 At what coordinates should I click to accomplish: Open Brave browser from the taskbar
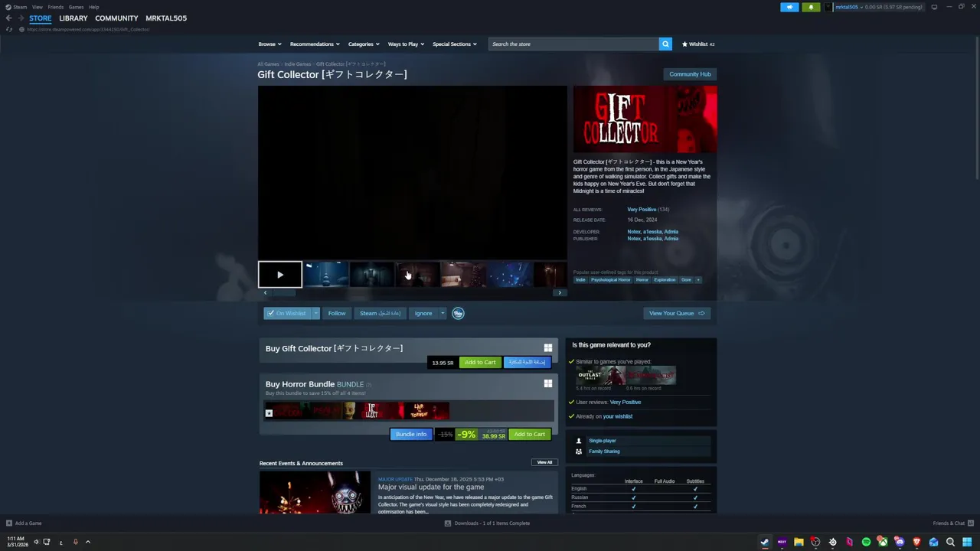tap(916, 542)
